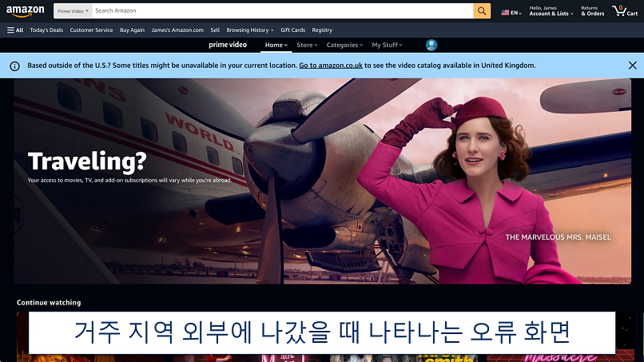Go to Returns & Orders
The height and width of the screenshot is (362, 644).
pyautogui.click(x=592, y=11)
